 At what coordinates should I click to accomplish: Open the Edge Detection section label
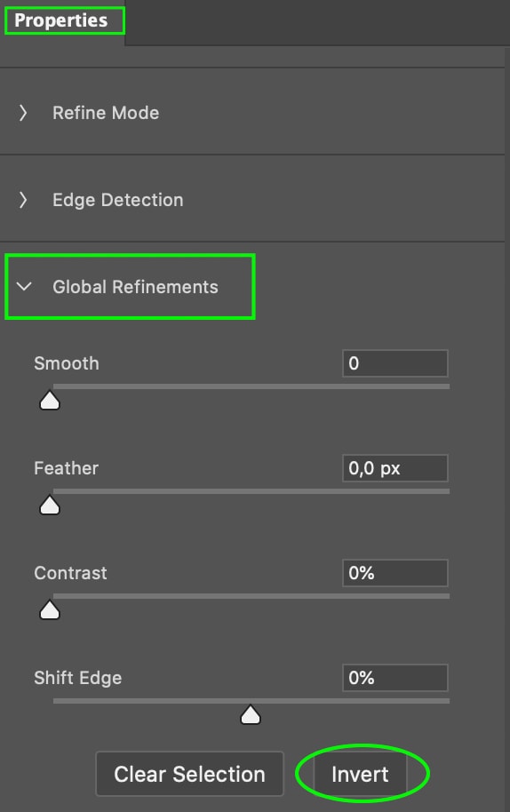point(118,200)
